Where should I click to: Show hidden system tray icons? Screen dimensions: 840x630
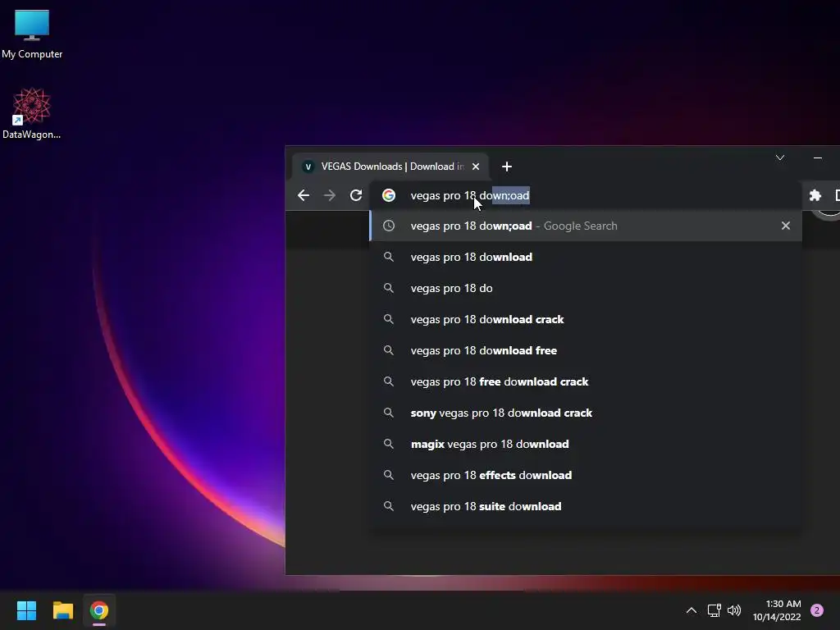click(692, 610)
